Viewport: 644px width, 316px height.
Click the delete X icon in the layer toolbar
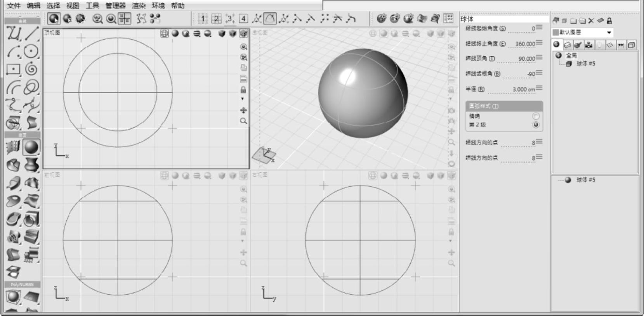point(591,21)
